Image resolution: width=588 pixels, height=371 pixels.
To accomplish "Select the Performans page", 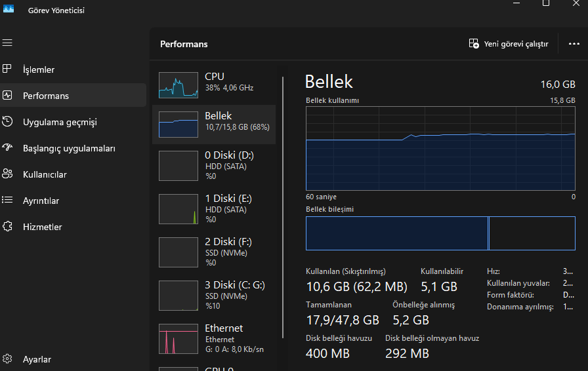I will 73,96.
